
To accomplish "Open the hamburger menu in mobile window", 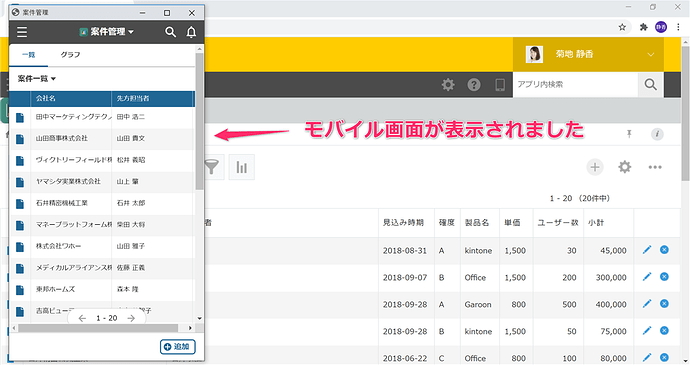I will 22,32.
